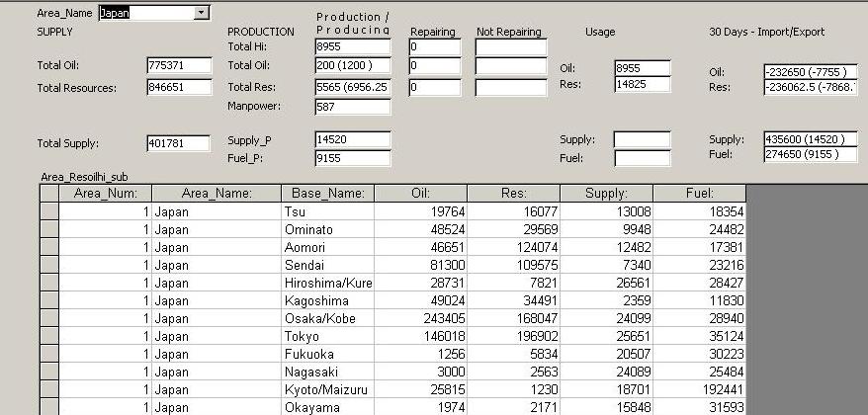Click the empty Usage Fuel field
This screenshot has width=868, height=415.
pyautogui.click(x=643, y=158)
